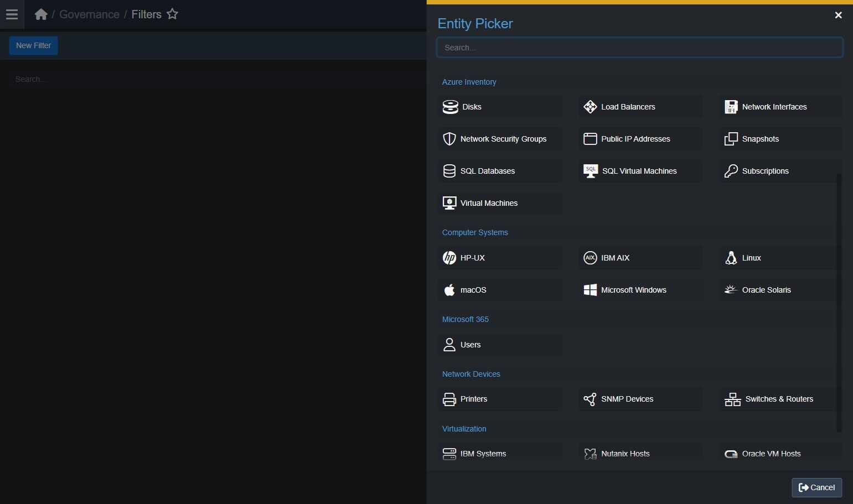Select the SQL Databases cylinder icon

click(449, 171)
